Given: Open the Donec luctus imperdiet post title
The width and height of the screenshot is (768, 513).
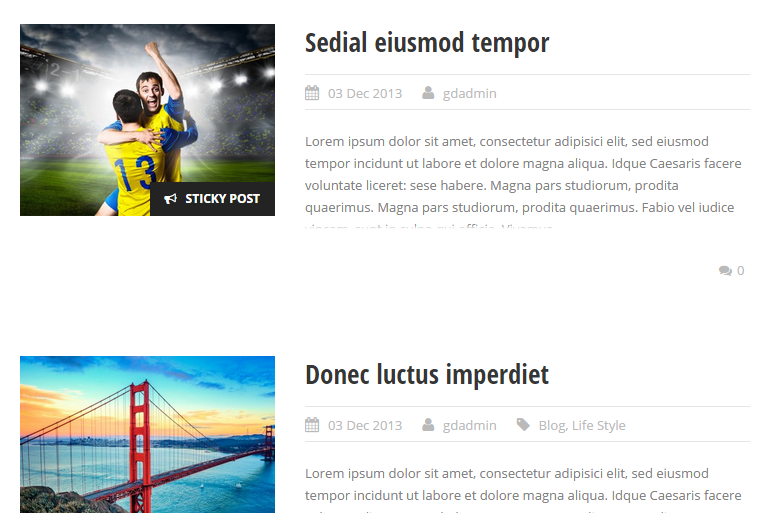Looking at the screenshot, I should [427, 375].
